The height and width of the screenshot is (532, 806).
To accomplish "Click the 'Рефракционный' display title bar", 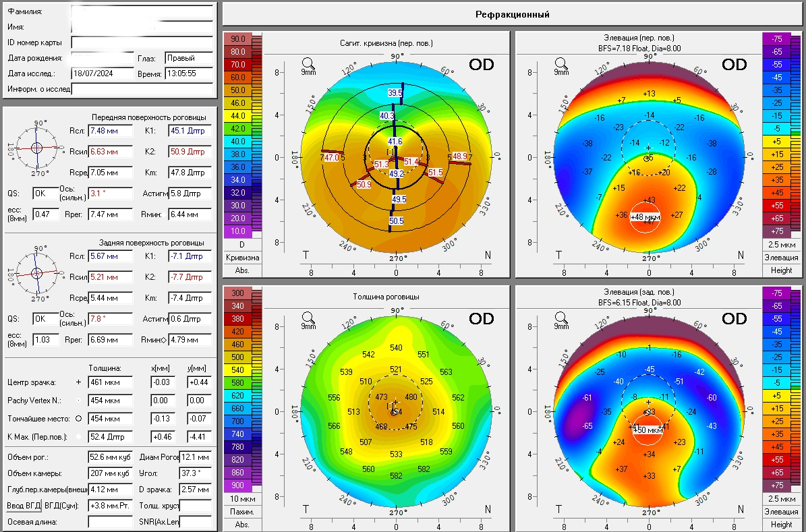I will (513, 14).
